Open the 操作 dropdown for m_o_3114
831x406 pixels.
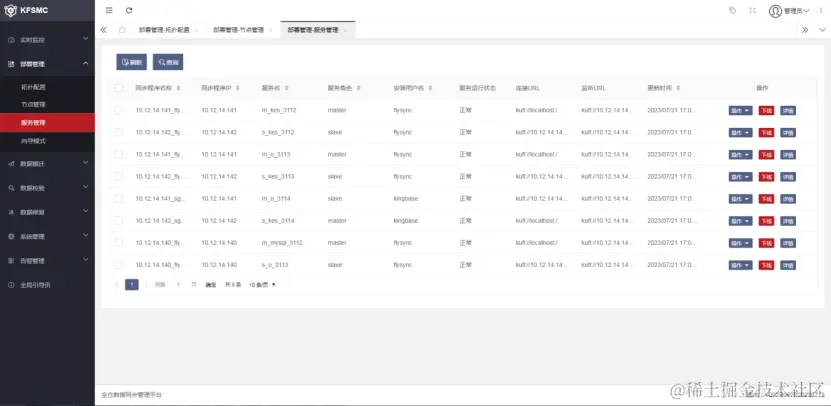[x=740, y=199]
